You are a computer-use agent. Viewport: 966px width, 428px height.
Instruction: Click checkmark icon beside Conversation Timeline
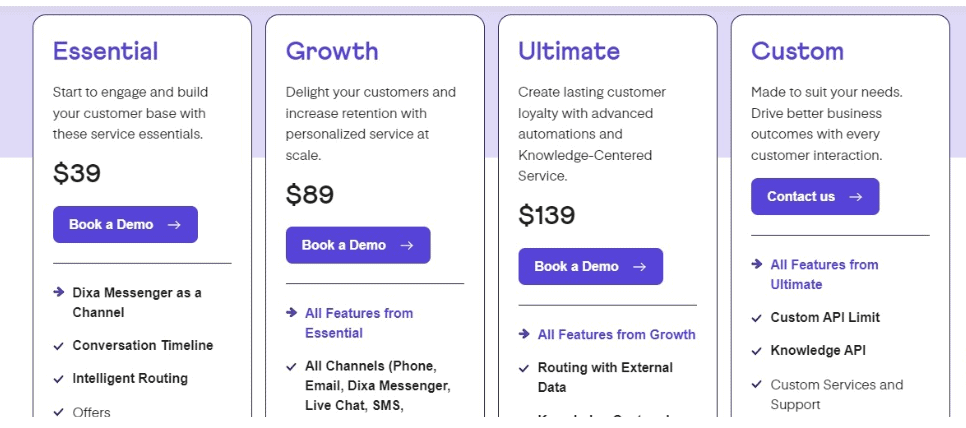point(59,346)
